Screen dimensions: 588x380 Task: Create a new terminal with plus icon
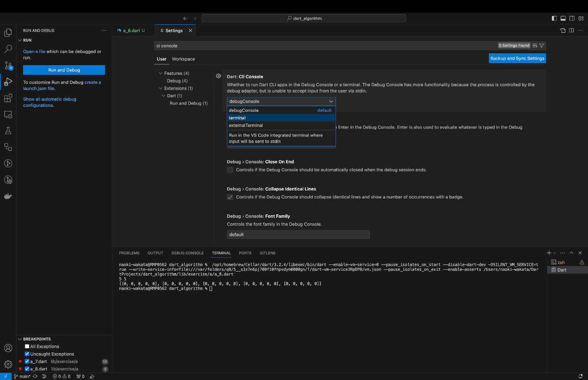tap(549, 253)
